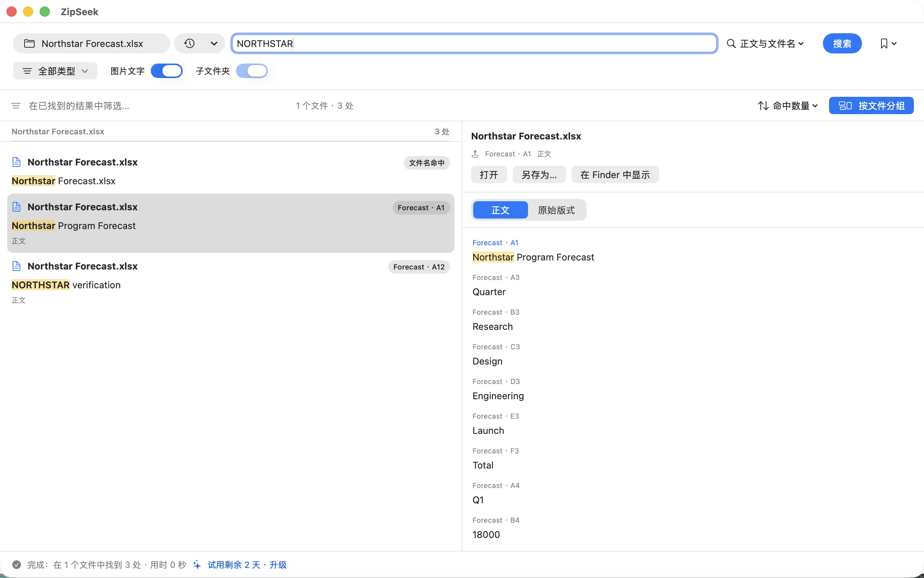
Task: Click the Research cell text in preview
Action: point(493,327)
